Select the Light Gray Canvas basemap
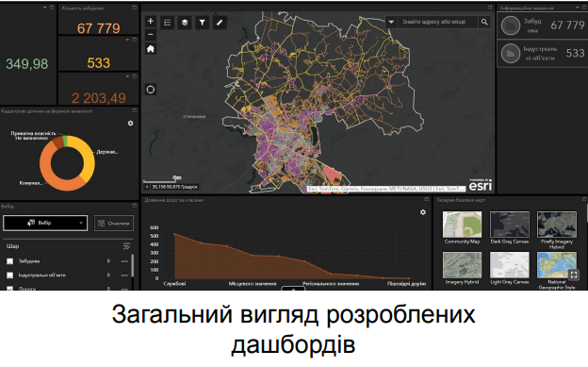Screen dimensions: 588x367 coord(510,268)
